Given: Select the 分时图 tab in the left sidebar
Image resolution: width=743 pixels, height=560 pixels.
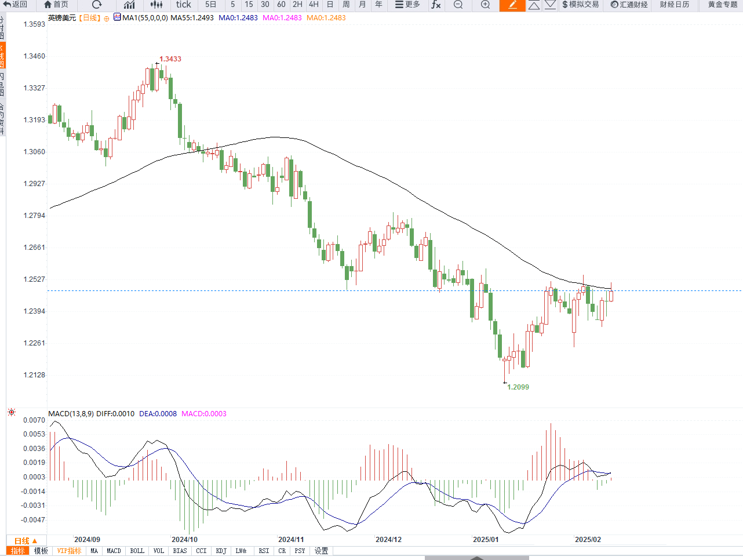Looking at the screenshot, I should click(2, 28).
